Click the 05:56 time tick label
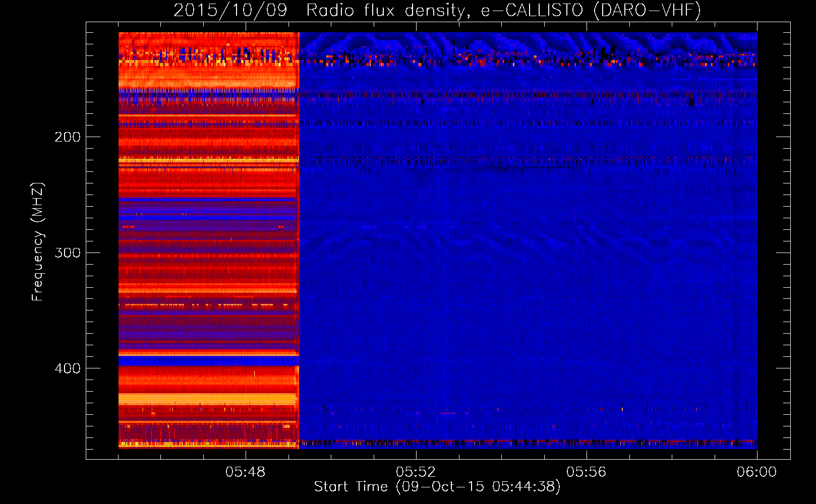The image size is (816, 504). click(x=586, y=472)
